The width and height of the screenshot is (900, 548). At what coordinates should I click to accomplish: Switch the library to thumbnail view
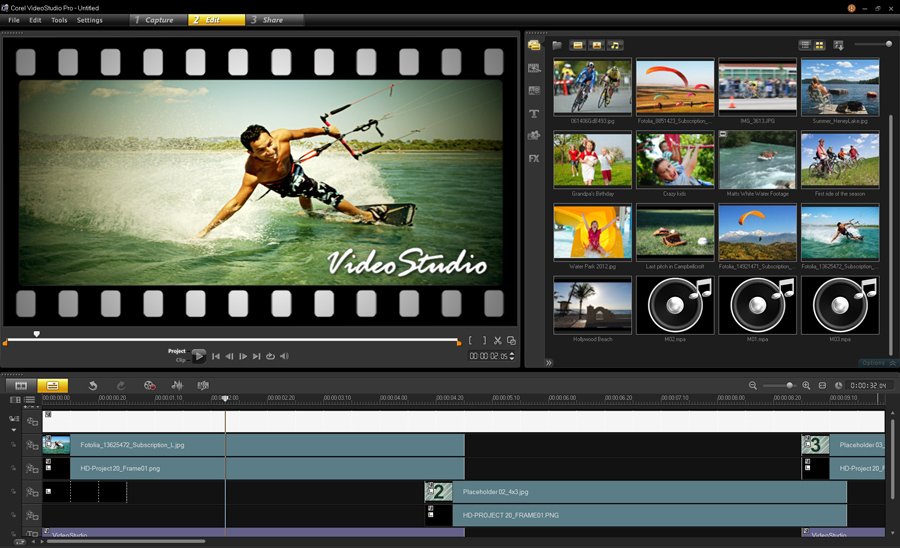click(819, 45)
